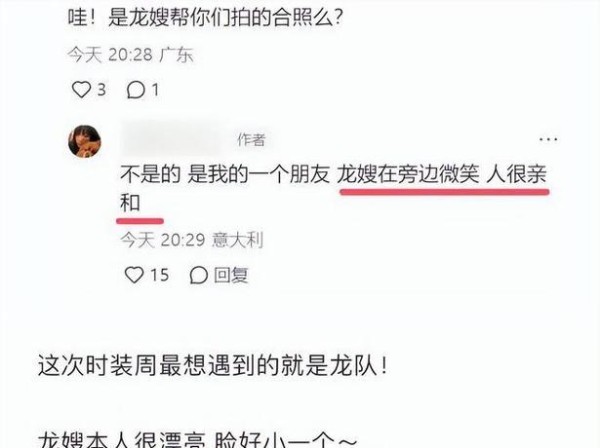Tap the like count 15
Image resolution: width=600 pixels, height=448 pixels.
tap(159, 275)
